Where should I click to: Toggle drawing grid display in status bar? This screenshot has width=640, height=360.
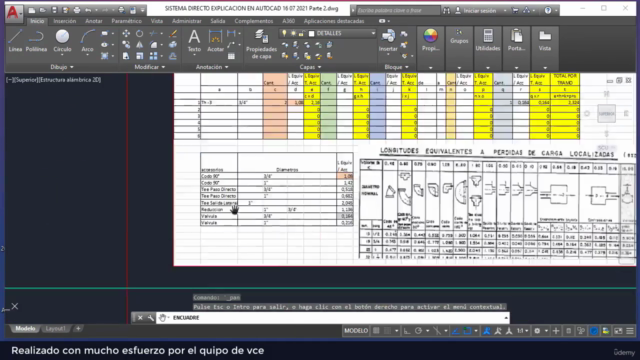coord(376,331)
